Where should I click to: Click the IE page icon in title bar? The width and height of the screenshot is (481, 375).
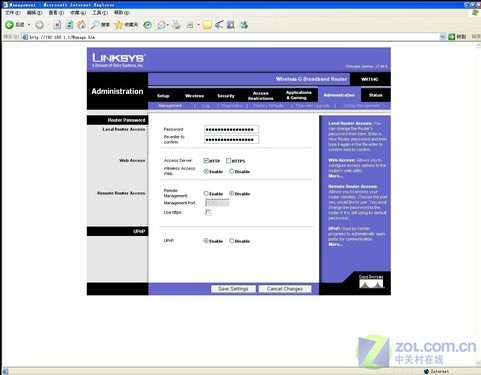tap(4, 4)
